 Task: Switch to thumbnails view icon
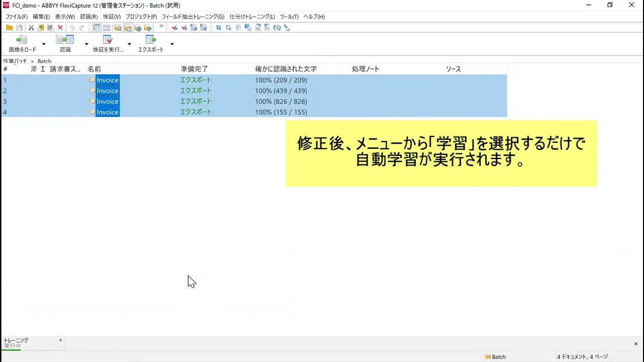(x=107, y=28)
